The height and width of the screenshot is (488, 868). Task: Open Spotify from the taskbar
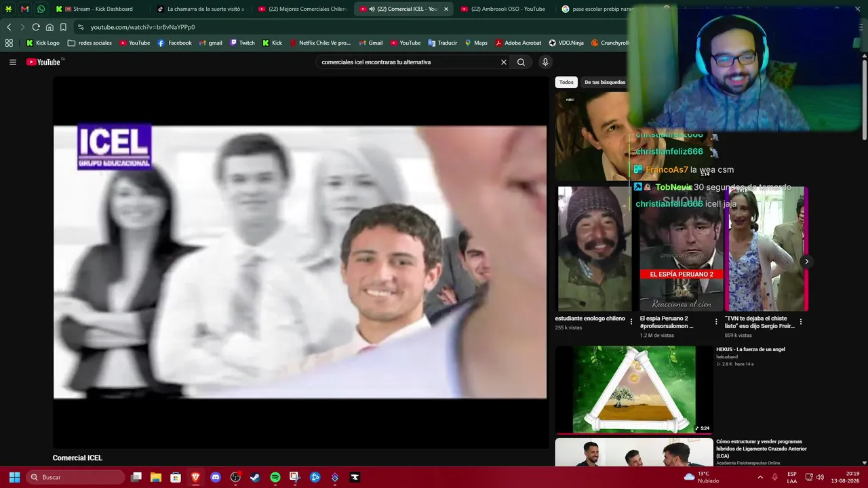[x=275, y=477]
